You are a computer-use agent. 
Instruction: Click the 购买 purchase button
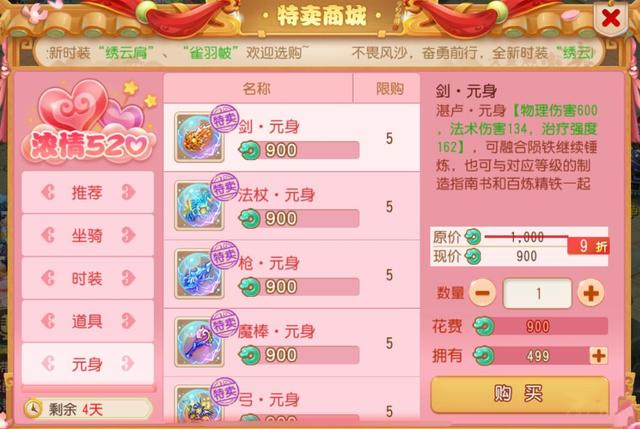pos(520,394)
